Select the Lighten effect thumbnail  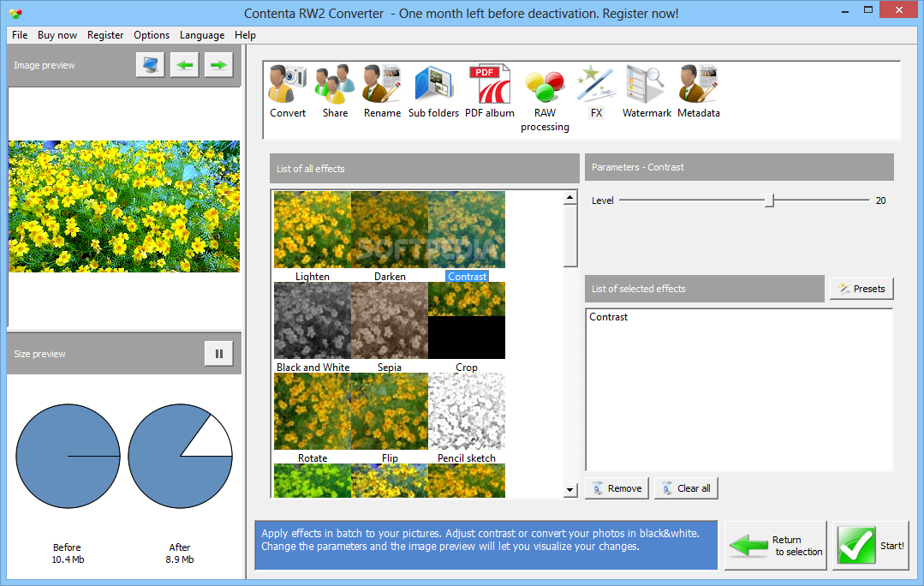313,230
